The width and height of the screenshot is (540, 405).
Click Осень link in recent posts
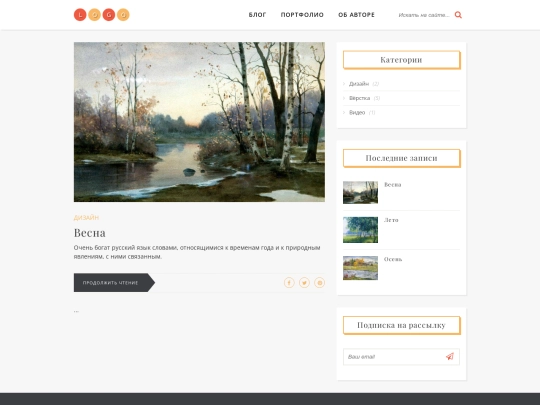pyautogui.click(x=393, y=259)
